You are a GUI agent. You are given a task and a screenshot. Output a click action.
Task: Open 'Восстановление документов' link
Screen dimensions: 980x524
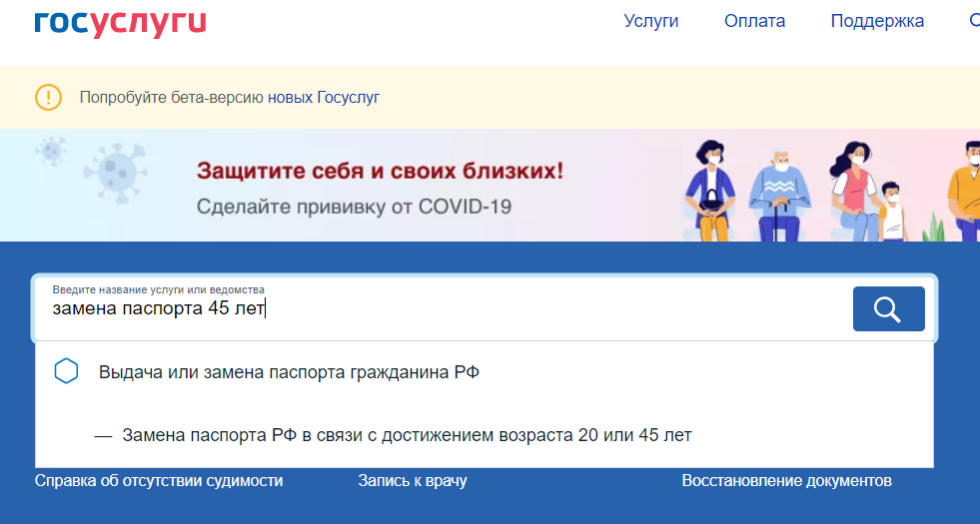coord(786,481)
